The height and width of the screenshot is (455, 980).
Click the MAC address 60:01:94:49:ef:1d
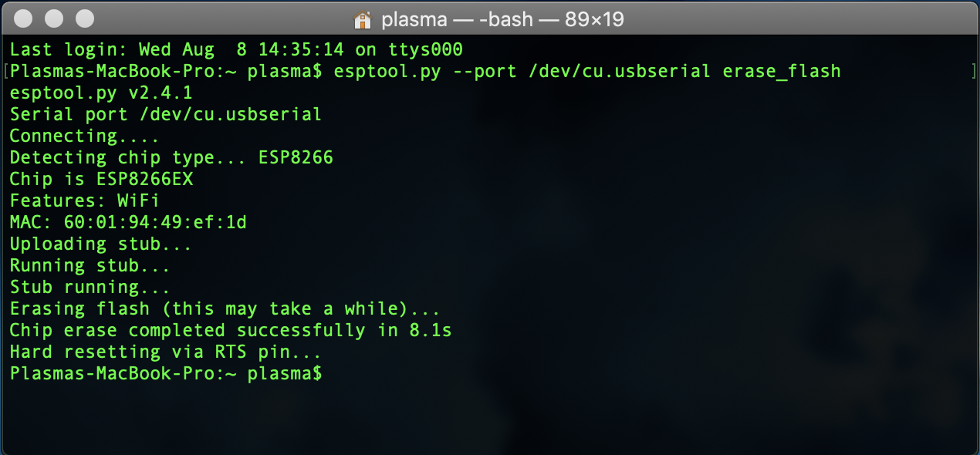155,223
